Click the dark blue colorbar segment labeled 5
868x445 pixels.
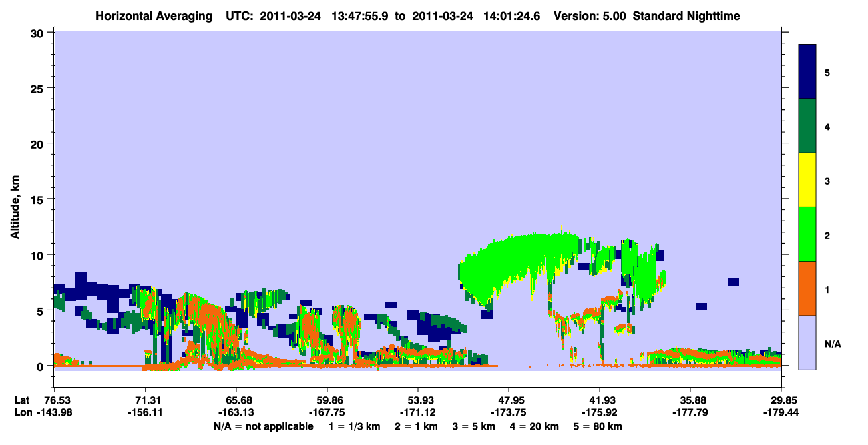[x=807, y=71]
